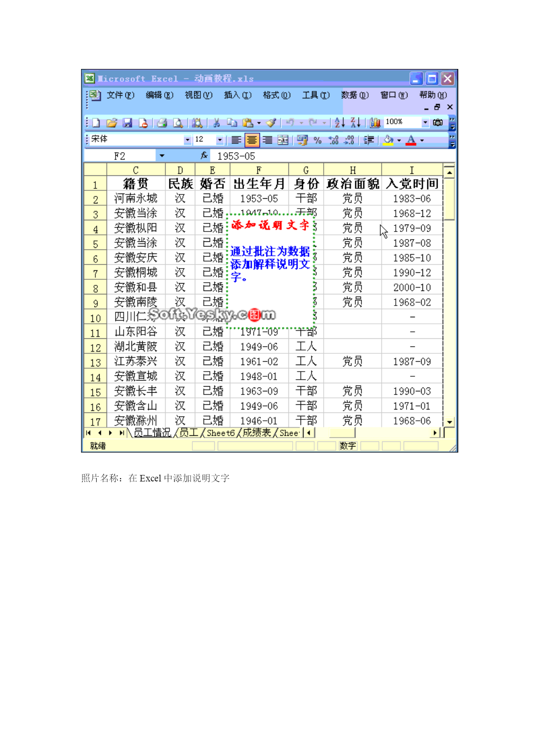This screenshot has width=535, height=756.
Task: Click the Open file folder icon
Action: pos(112,123)
